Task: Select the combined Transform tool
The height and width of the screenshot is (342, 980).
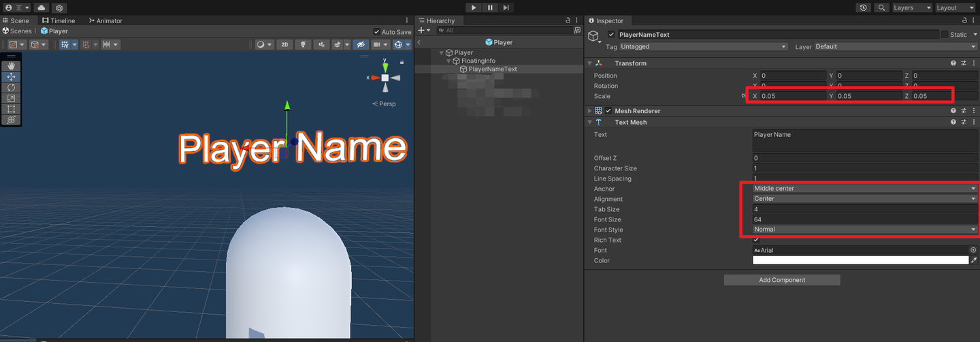Action: pos(11,119)
